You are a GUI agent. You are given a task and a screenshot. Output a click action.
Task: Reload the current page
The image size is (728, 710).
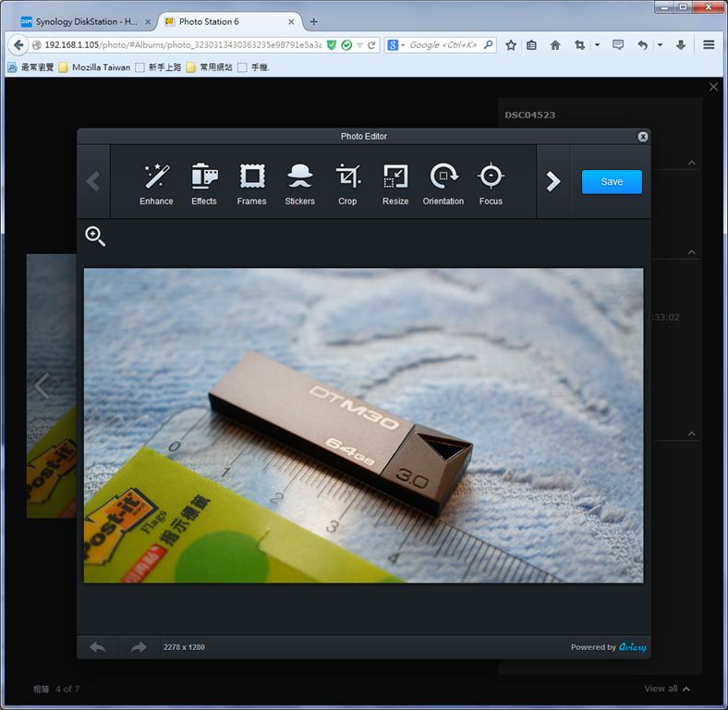371,45
